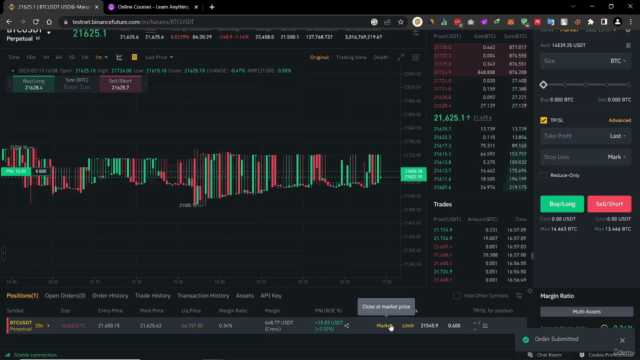Set size slider to the 50% point
640x360 pixels.
pyautogui.click(x=586, y=85)
